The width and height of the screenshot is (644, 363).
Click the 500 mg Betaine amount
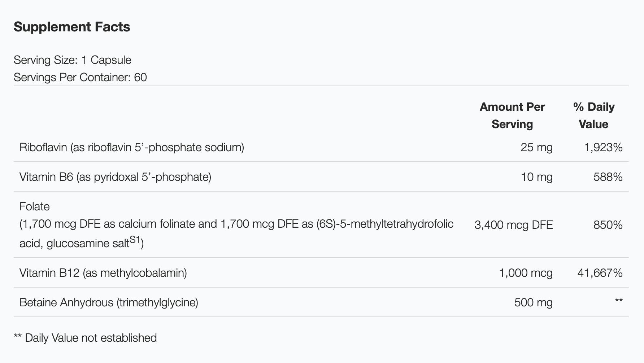coord(533,302)
